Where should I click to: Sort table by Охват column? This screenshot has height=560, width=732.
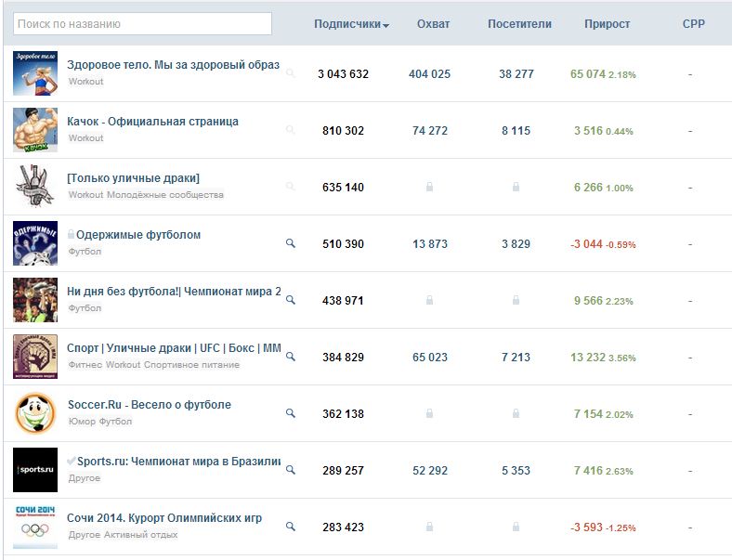click(433, 24)
